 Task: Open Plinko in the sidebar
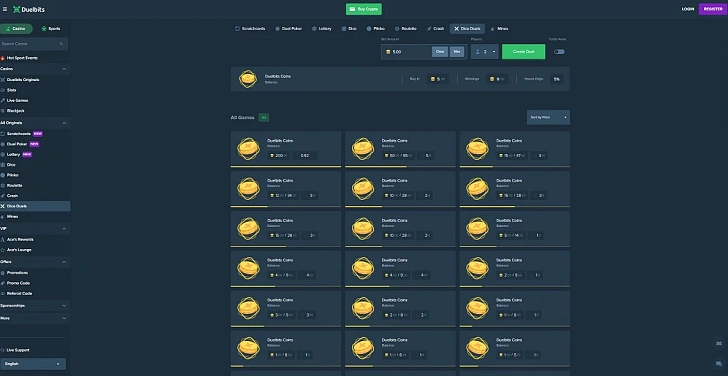point(10,175)
